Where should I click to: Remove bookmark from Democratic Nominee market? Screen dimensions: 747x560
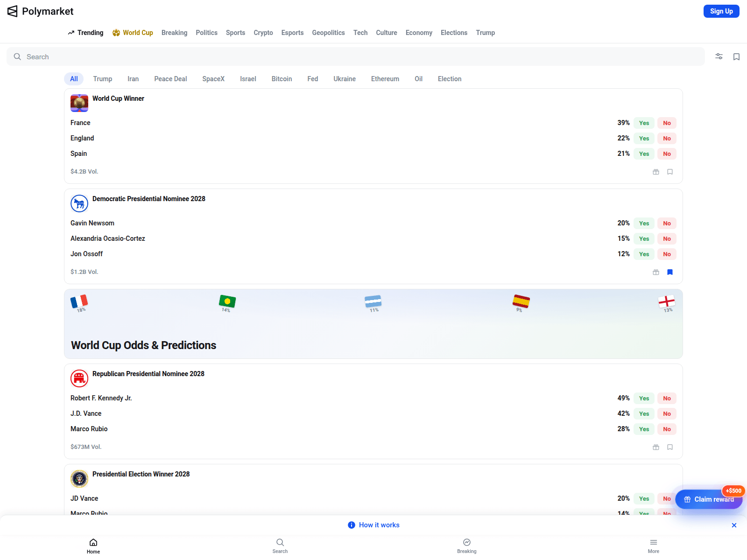[670, 272]
